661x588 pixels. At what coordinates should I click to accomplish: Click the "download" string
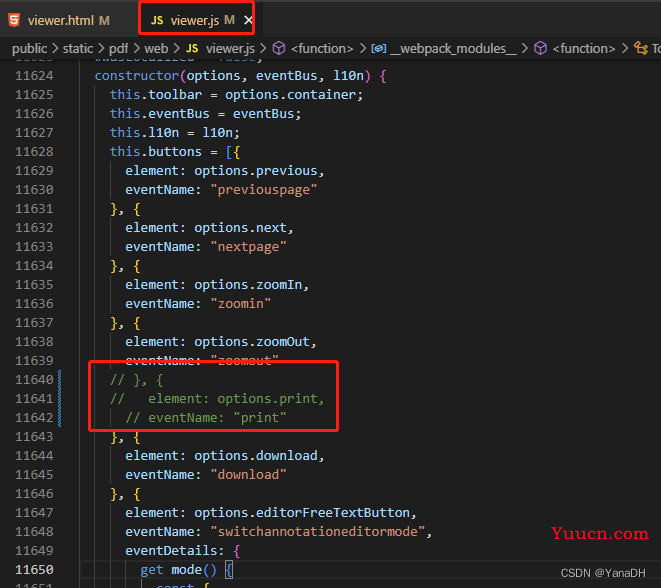(248, 475)
